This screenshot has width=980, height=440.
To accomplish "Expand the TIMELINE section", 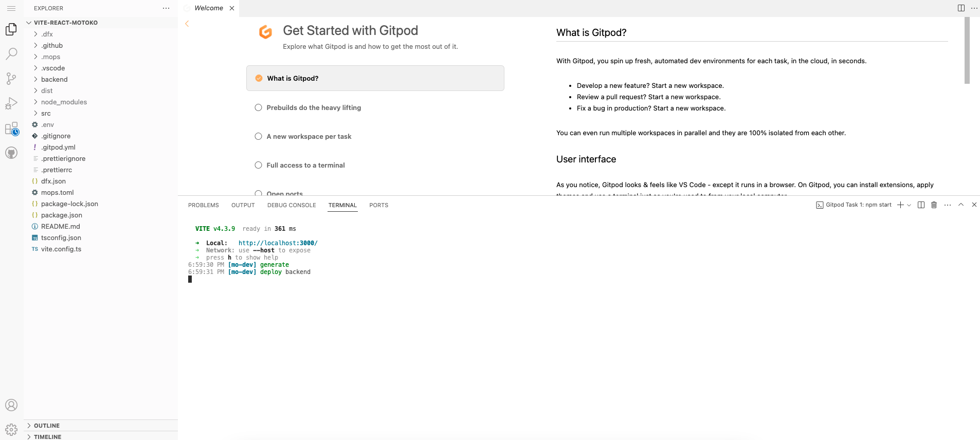I will click(101, 436).
